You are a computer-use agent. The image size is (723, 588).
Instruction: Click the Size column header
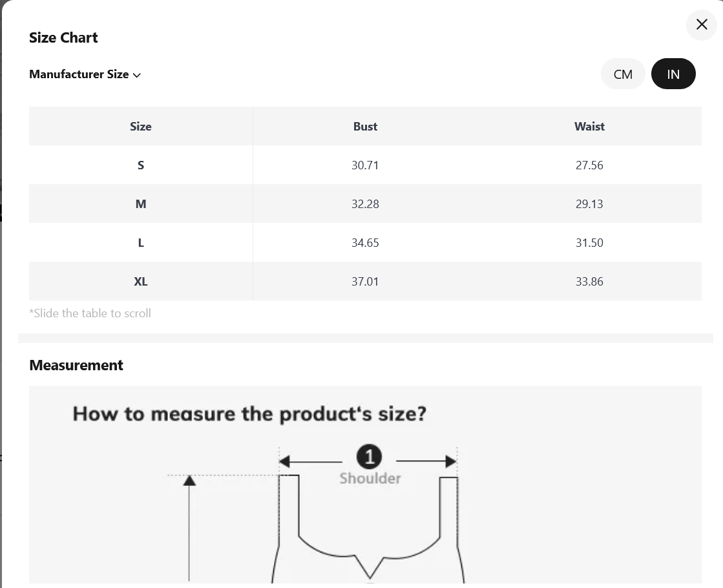[x=141, y=127]
